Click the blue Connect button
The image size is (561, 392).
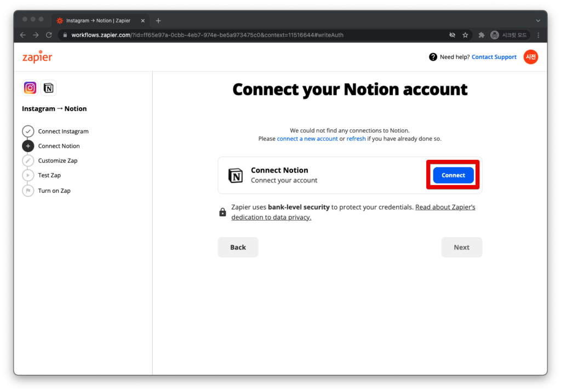(x=453, y=175)
